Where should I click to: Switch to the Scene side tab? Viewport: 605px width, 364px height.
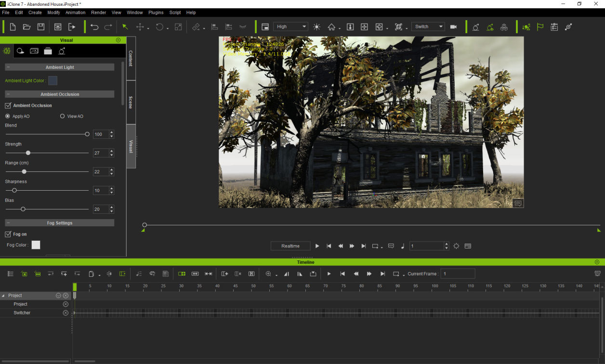coord(131,103)
